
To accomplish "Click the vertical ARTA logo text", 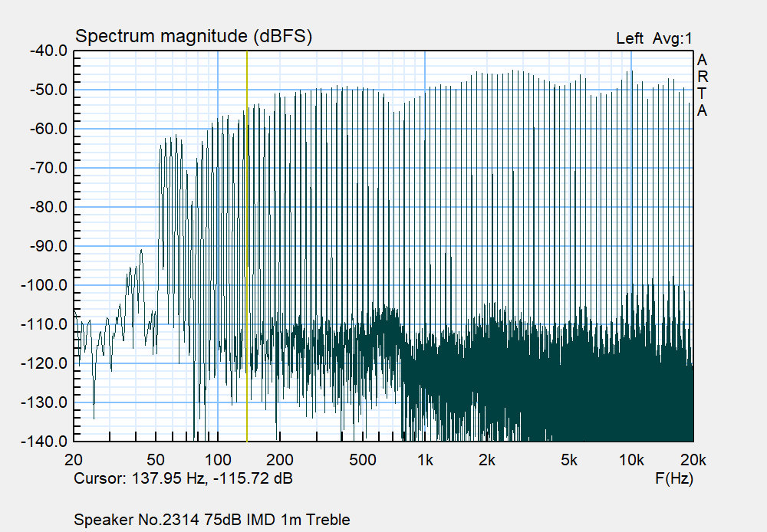I will pyautogui.click(x=702, y=85).
